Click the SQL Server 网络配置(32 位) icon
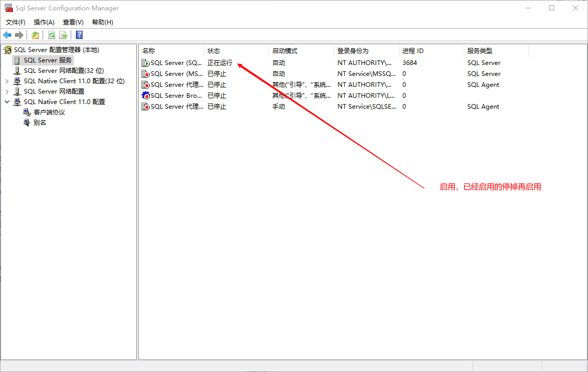The height and width of the screenshot is (372, 588). pyautogui.click(x=17, y=71)
